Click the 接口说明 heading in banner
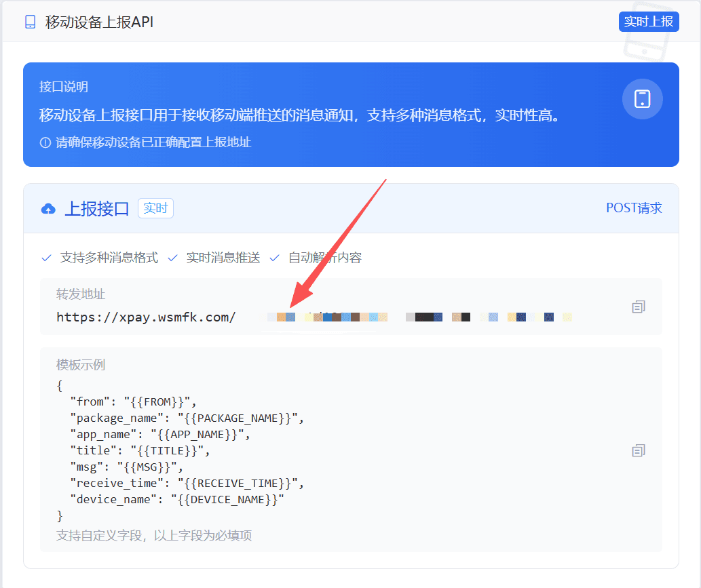The height and width of the screenshot is (588, 701). [x=64, y=87]
